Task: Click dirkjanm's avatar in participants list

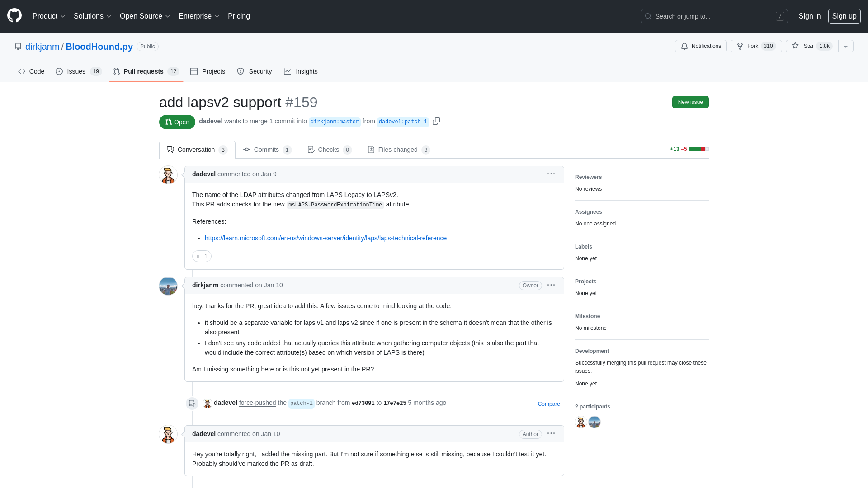Action: [594, 422]
